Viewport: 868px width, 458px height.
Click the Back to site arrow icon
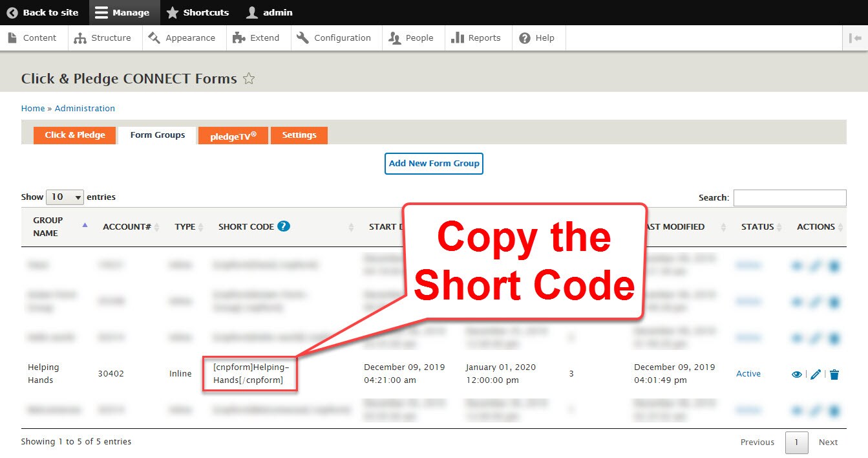click(x=12, y=12)
